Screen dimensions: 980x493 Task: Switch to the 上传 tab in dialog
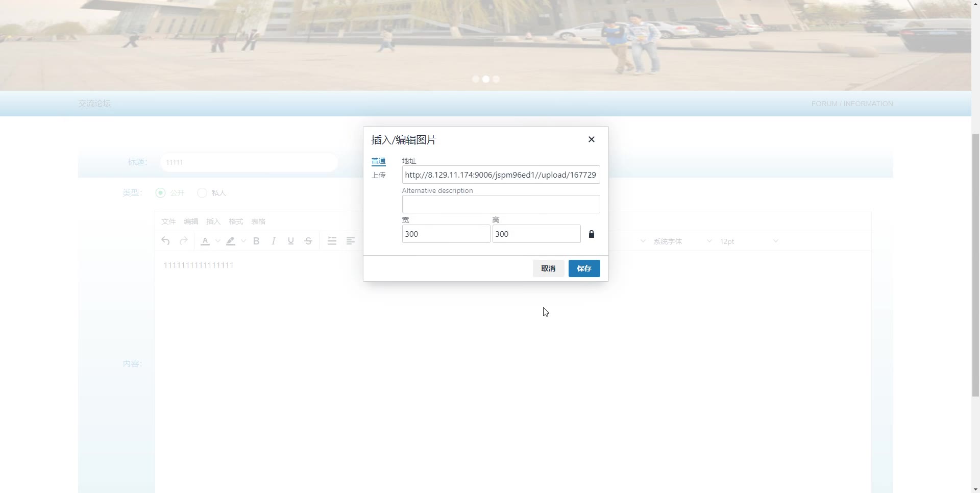coord(378,175)
